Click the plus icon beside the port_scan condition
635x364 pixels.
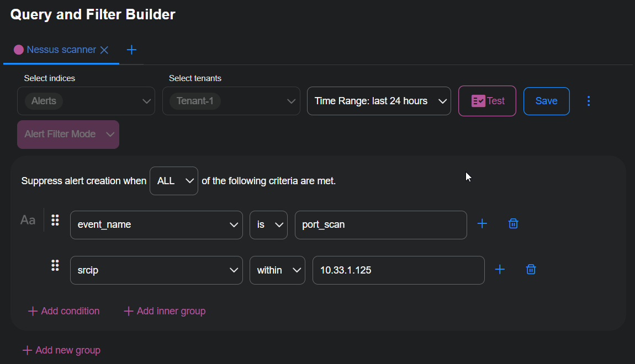(x=482, y=223)
